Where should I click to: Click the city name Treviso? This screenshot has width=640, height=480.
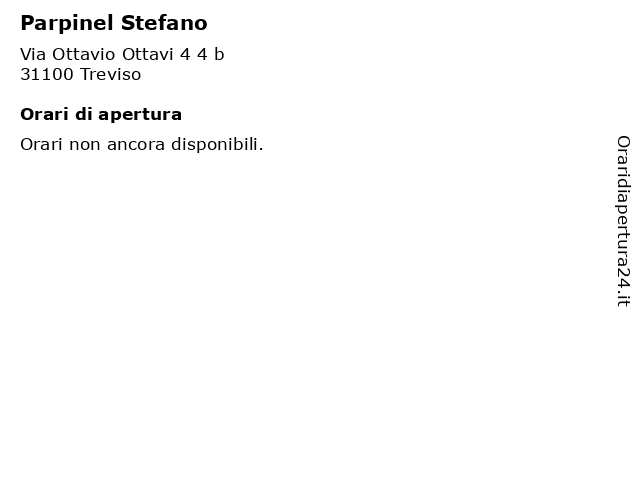(111, 74)
